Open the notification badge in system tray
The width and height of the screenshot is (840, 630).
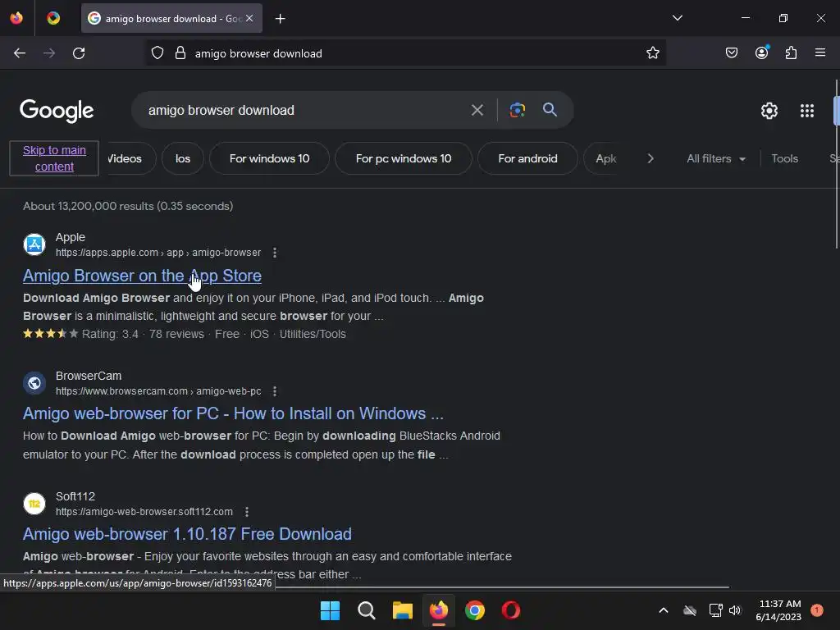pos(816,609)
